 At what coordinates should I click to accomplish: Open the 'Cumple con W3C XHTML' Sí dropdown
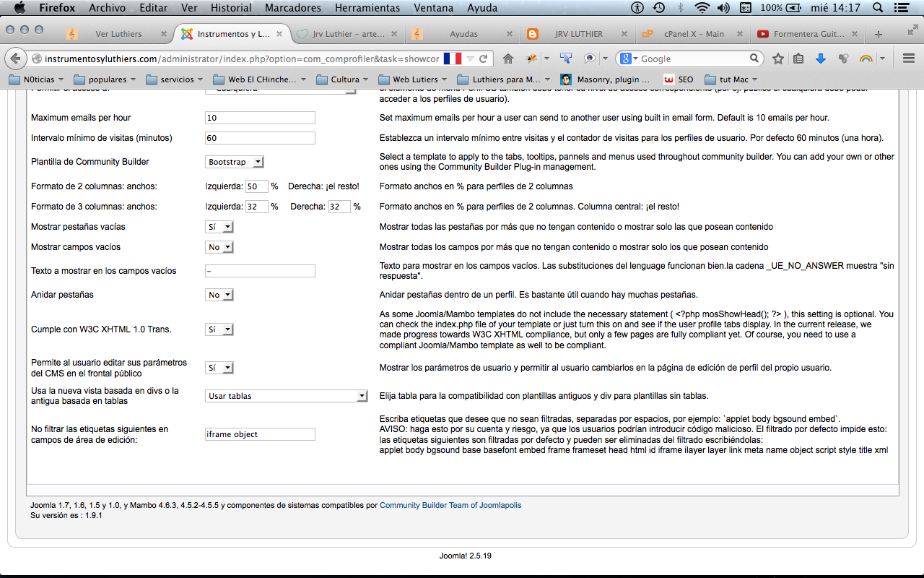tap(219, 329)
